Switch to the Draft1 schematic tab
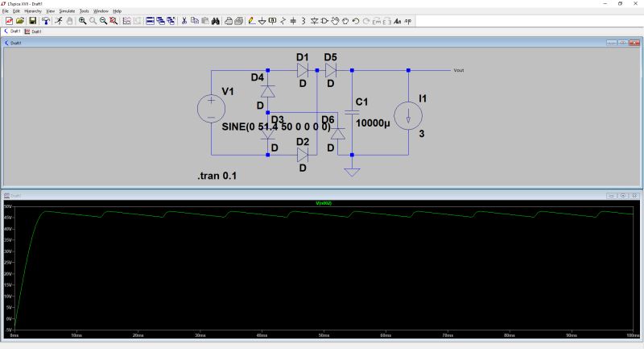The width and height of the screenshot is (644, 349). pyautogui.click(x=12, y=31)
